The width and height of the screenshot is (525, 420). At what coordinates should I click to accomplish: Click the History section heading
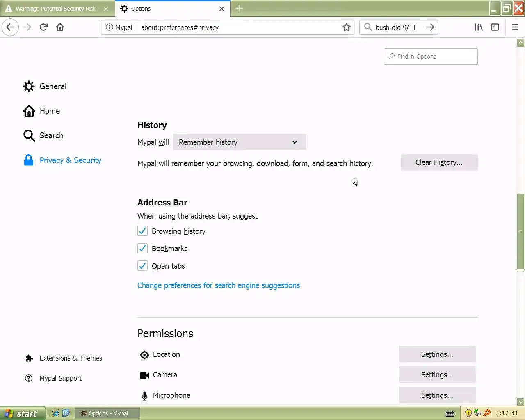[x=152, y=125]
